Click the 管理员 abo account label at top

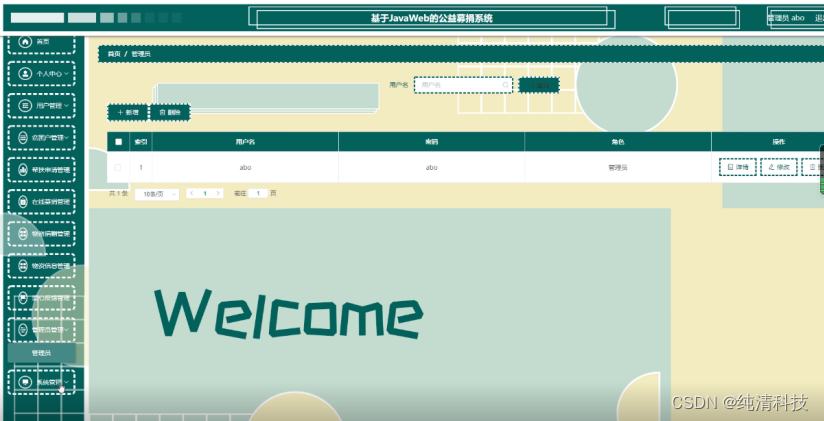point(786,18)
